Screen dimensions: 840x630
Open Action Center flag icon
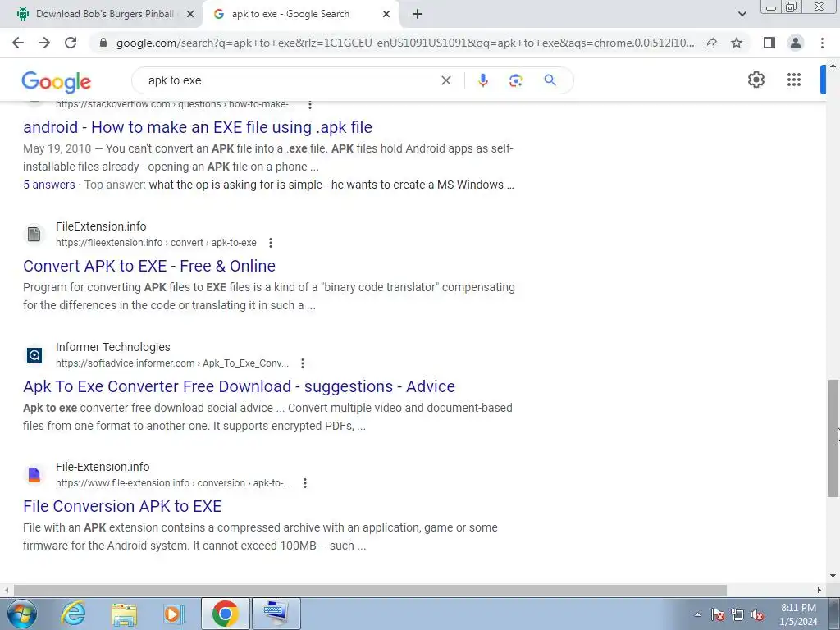coord(717,615)
